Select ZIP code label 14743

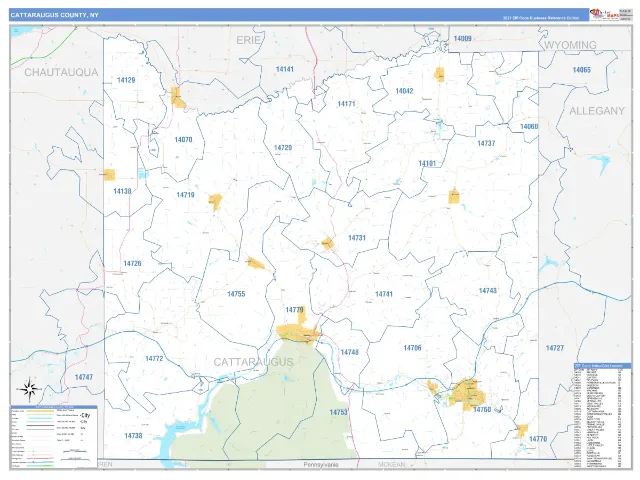click(x=488, y=291)
